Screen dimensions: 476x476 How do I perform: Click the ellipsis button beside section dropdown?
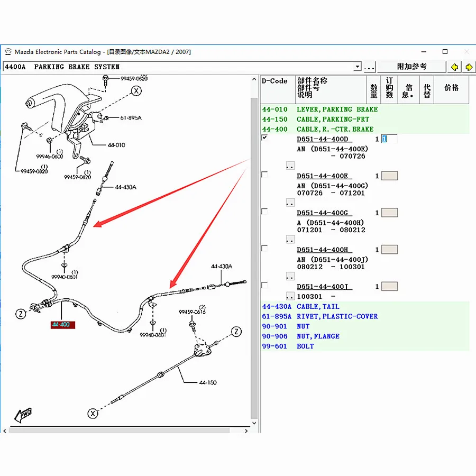(369, 67)
